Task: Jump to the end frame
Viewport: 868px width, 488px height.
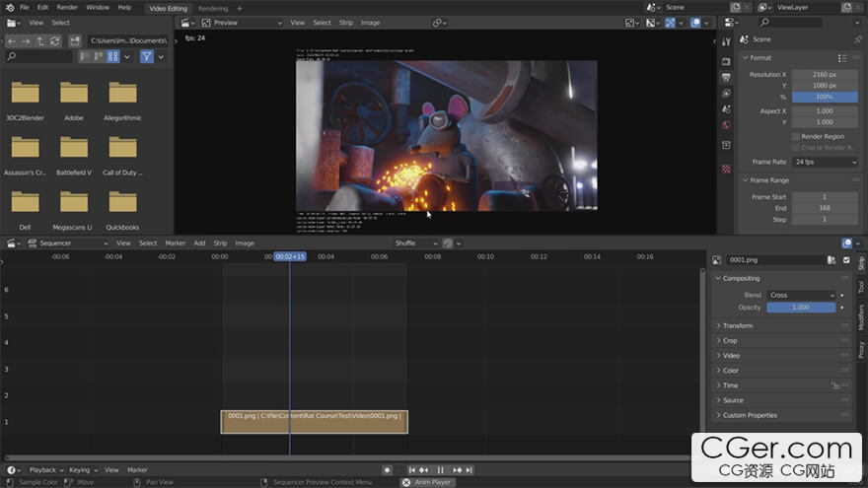Action: click(x=469, y=469)
